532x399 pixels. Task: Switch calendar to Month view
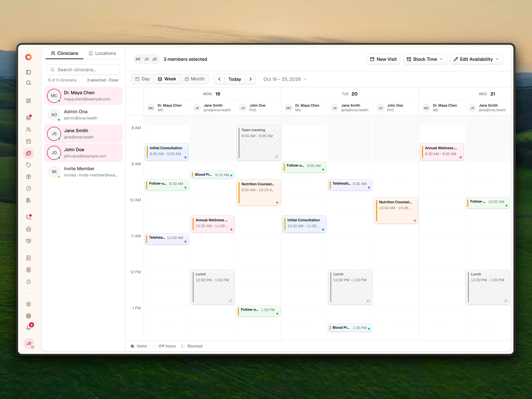click(195, 79)
